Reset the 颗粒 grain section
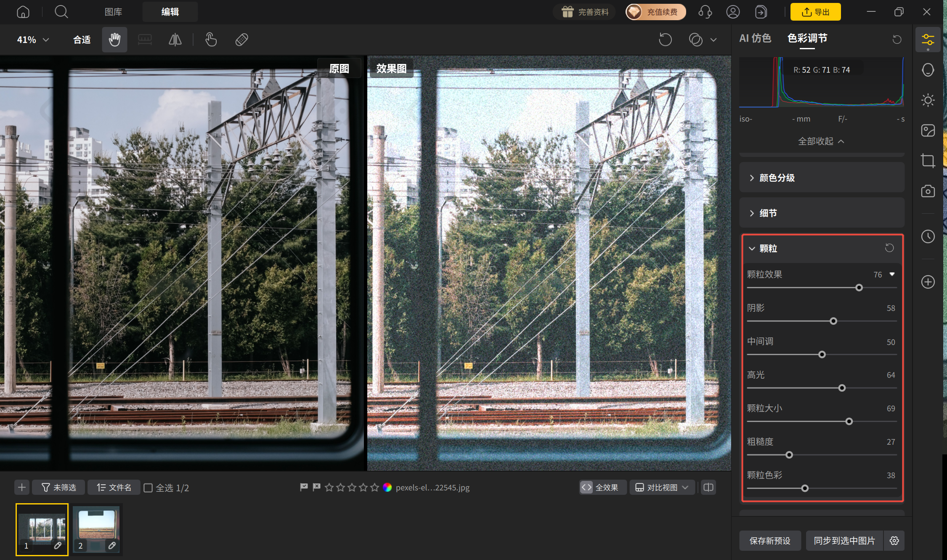This screenshot has height=560, width=947. pos(889,248)
